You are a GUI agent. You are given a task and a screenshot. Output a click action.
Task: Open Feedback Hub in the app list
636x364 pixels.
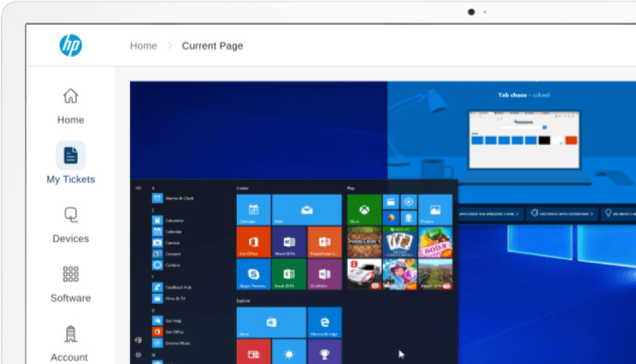(173, 288)
